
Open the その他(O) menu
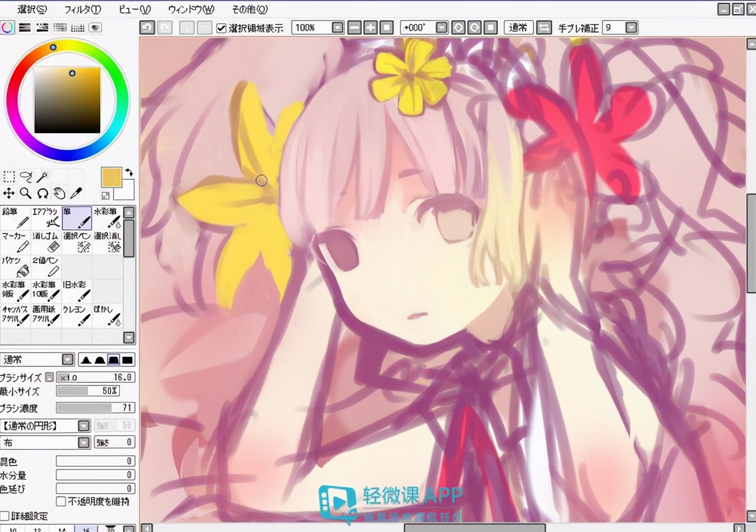coord(250,9)
